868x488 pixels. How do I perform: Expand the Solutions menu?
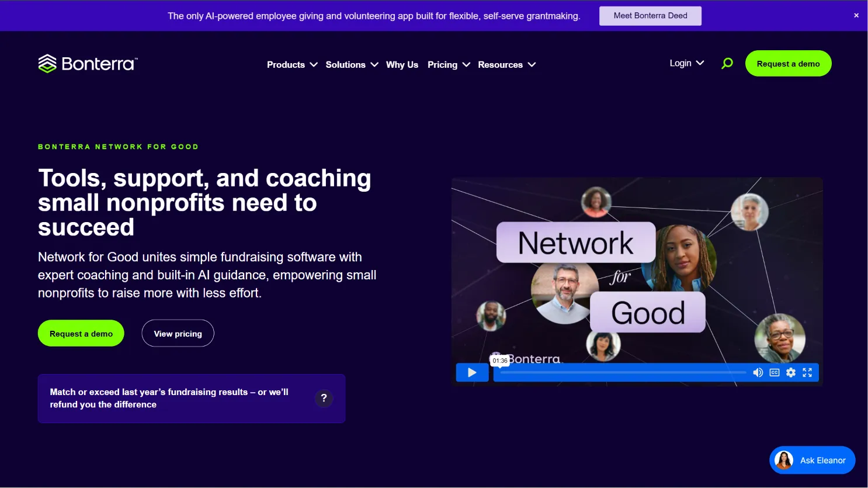coord(352,64)
